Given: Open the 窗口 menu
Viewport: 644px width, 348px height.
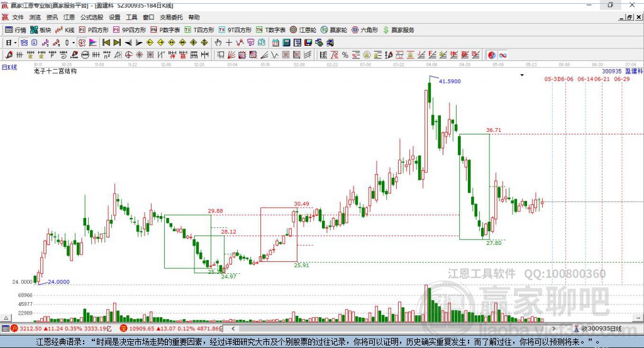Looking at the screenshot, I should click(x=148, y=17).
